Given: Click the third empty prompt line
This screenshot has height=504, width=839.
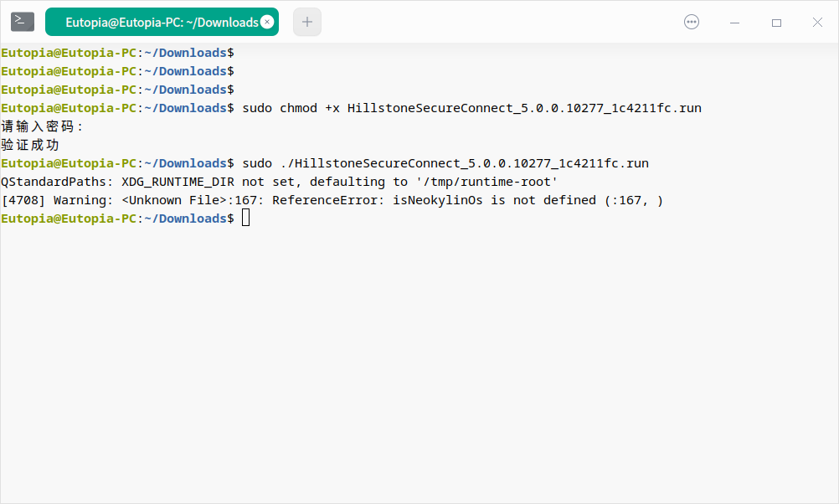Looking at the screenshot, I should (x=117, y=90).
